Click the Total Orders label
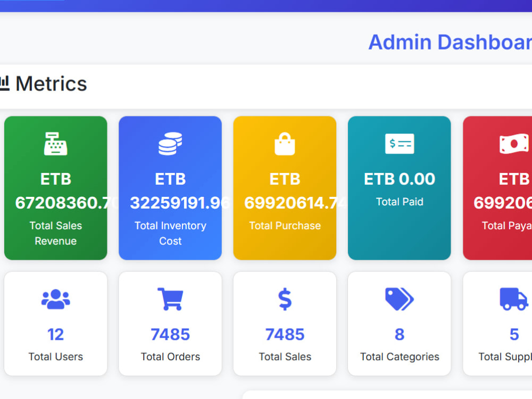The image size is (532, 399). [170, 356]
